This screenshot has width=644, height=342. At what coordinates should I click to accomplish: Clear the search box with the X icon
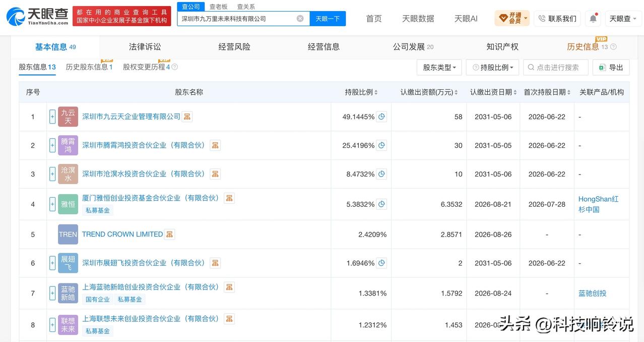click(300, 19)
